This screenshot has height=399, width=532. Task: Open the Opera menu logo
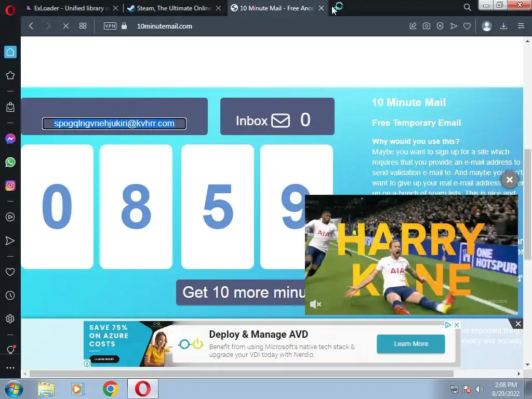[x=10, y=10]
